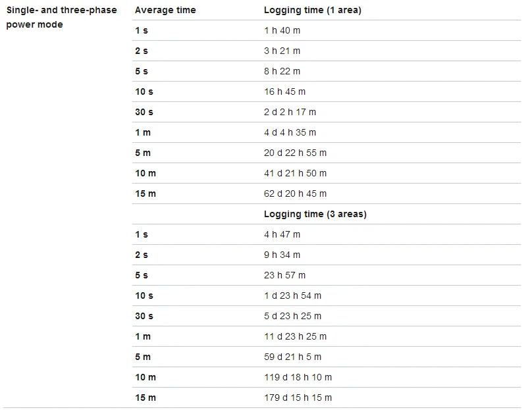Select the 'Average time' column header
Viewport: 532px width, 410px height.
(165, 10)
